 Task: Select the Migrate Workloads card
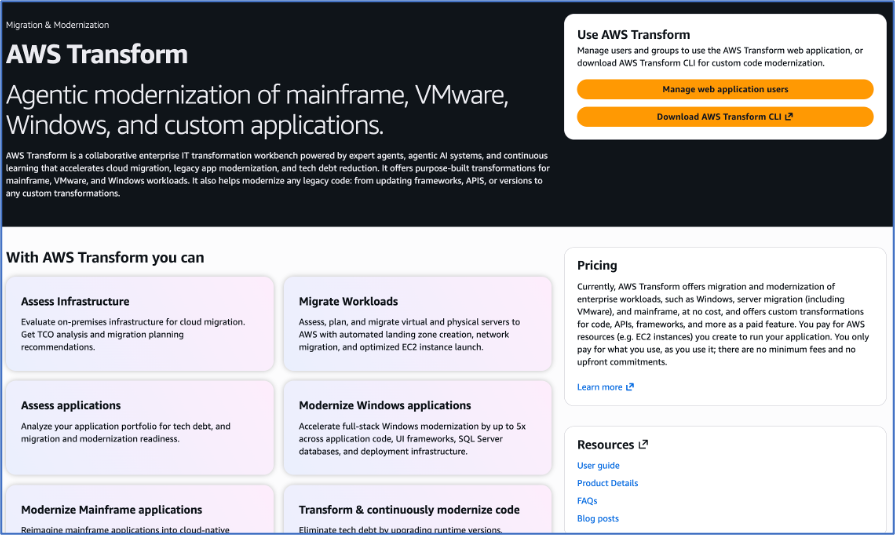point(418,324)
